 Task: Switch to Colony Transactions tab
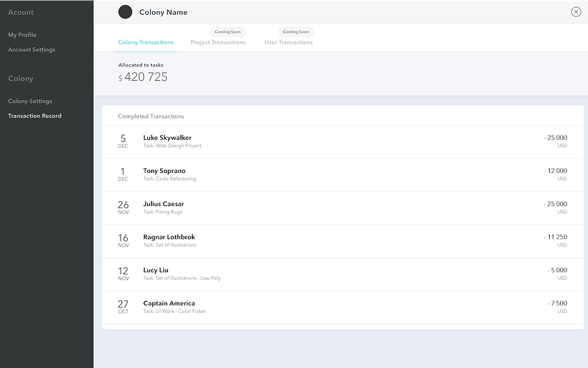(x=146, y=43)
